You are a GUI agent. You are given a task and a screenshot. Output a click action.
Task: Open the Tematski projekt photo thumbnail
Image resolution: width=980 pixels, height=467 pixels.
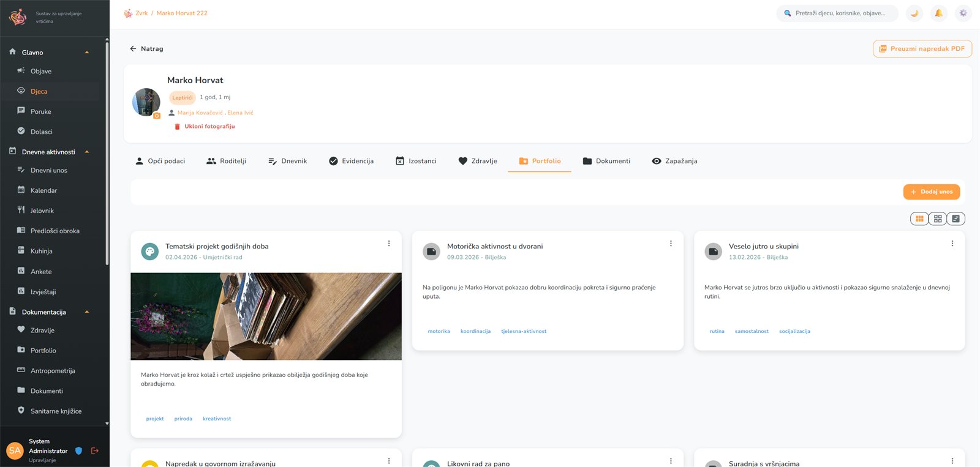coord(266,316)
